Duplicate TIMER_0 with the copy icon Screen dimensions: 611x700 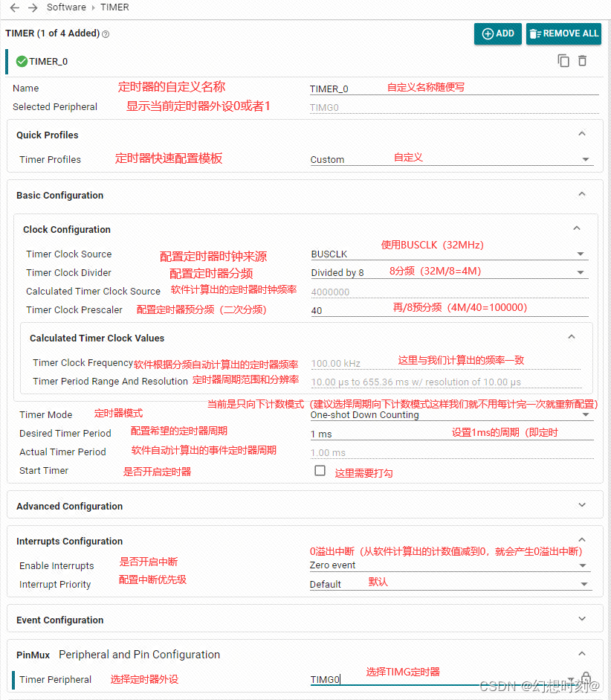click(x=563, y=61)
